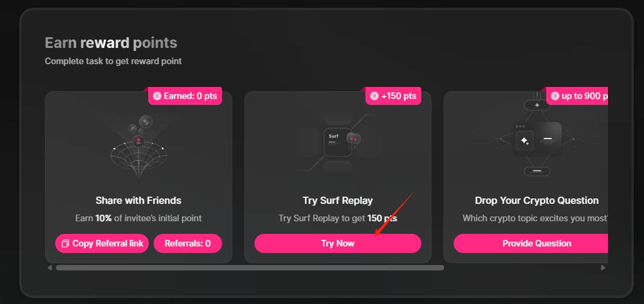Viewport: 644px width, 304px height.
Task: Click the coin icon beside +150 pts
Action: click(375, 96)
